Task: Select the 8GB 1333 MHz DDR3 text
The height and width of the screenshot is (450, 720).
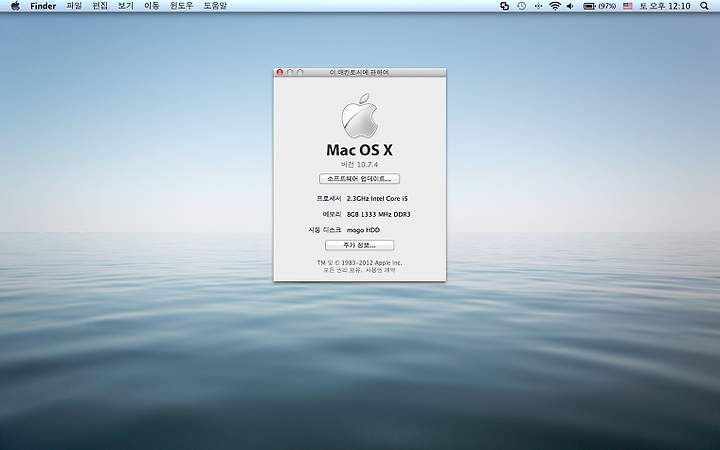Action: tap(378, 214)
